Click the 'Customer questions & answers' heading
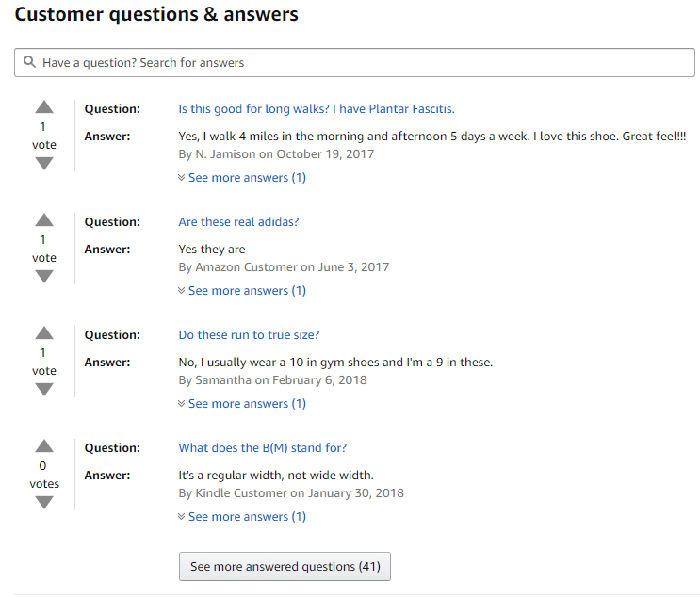 pos(156,15)
